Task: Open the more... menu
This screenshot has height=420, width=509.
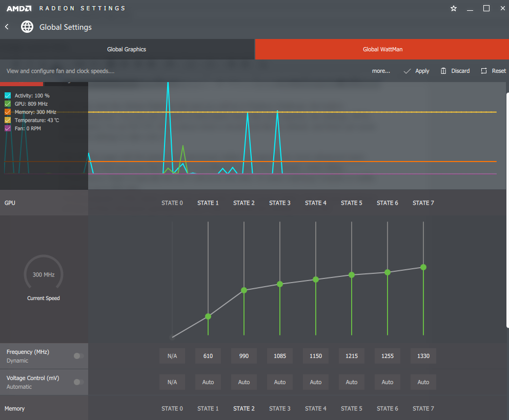Action: [x=381, y=71]
